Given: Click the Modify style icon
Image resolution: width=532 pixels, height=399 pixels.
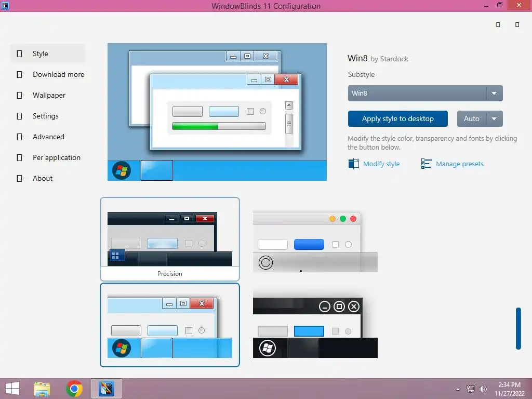Looking at the screenshot, I should click(x=353, y=164).
